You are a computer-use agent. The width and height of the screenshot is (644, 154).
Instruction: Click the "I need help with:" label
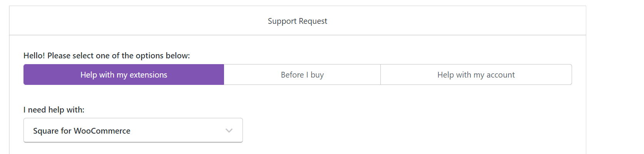[54, 110]
